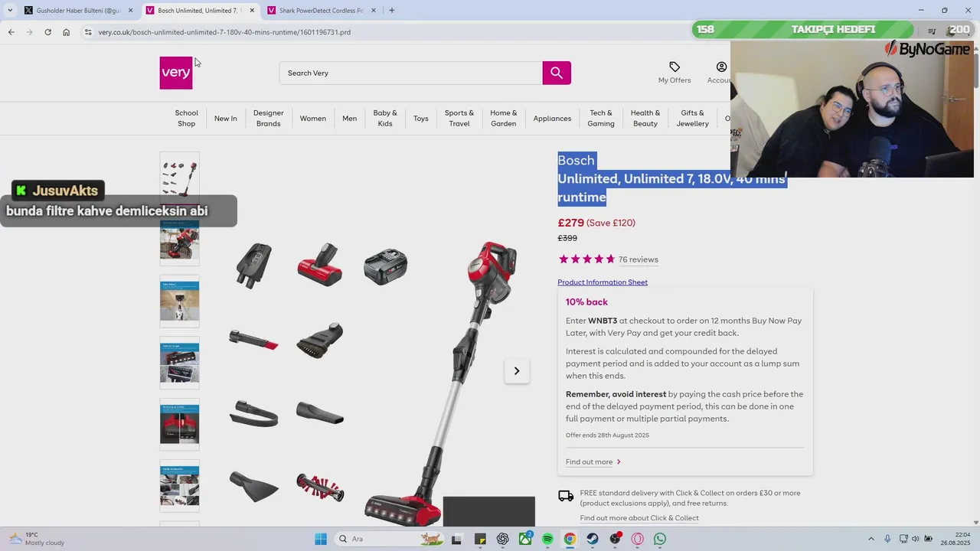
Task: Open the Toys menu
Action: click(420, 119)
